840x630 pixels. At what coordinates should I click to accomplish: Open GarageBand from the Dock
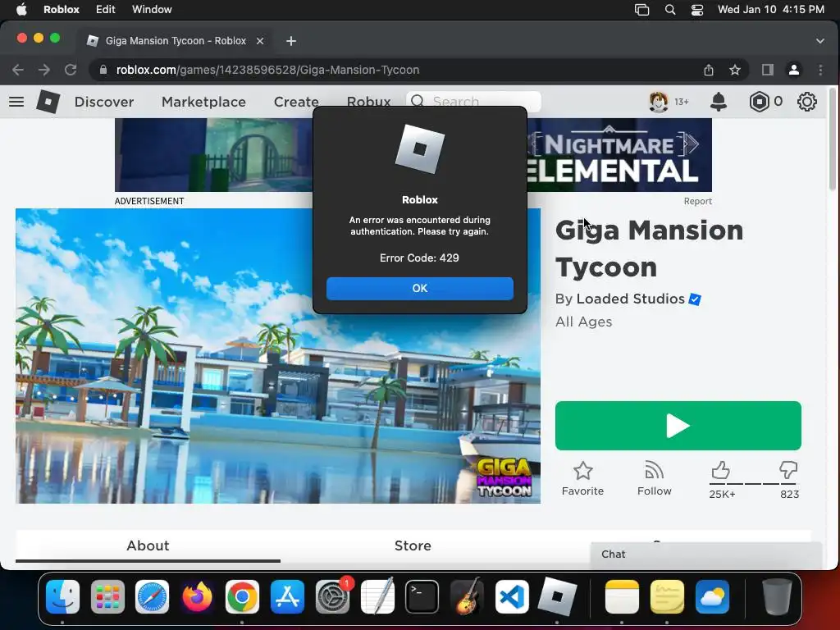coord(467,596)
